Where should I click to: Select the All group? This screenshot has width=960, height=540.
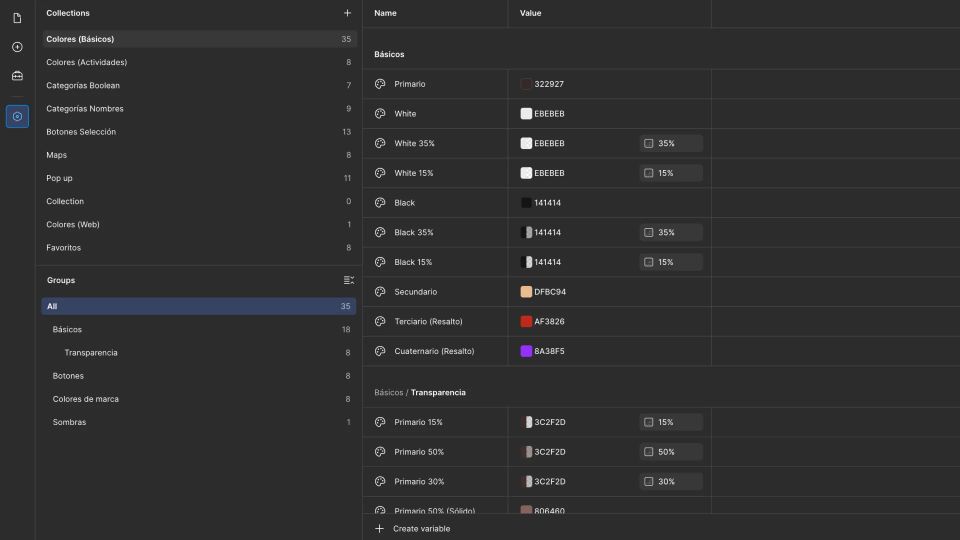coord(199,306)
